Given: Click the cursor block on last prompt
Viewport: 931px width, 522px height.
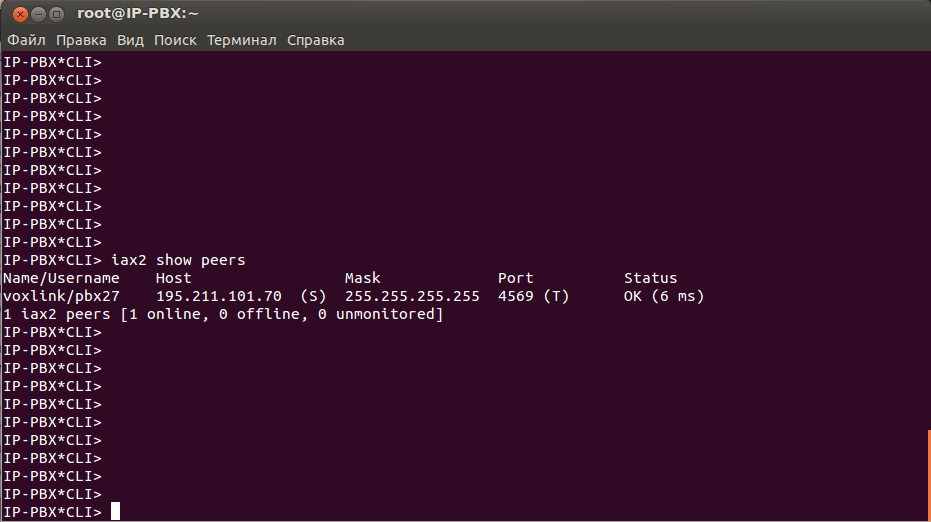Looking at the screenshot, I should coord(115,512).
